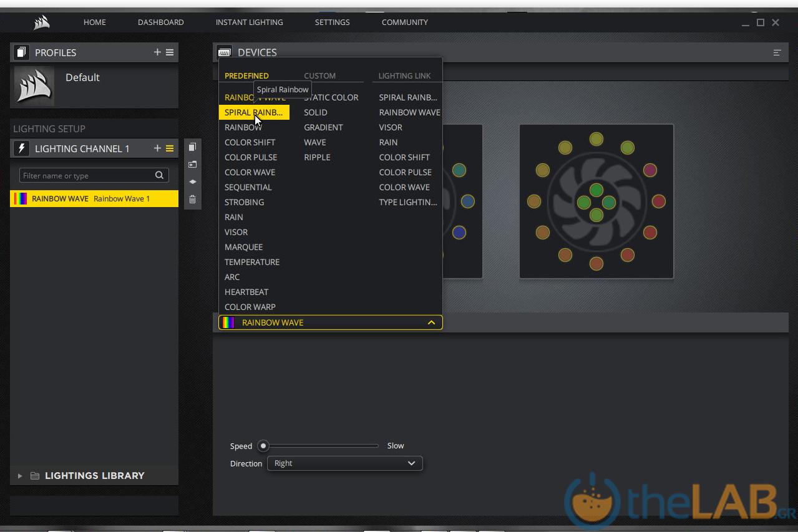Click rainbow swatch icon in effect dropdown bar
Image resolution: width=798 pixels, height=532 pixels.
[229, 322]
